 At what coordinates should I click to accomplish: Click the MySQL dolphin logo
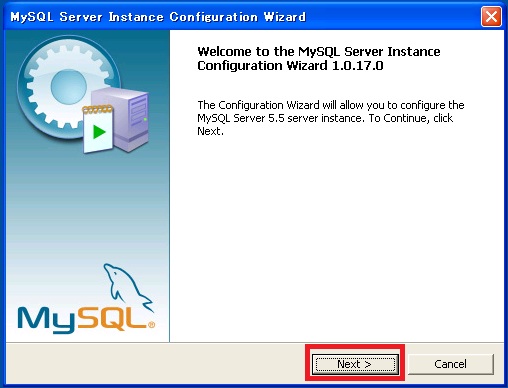[128, 287]
